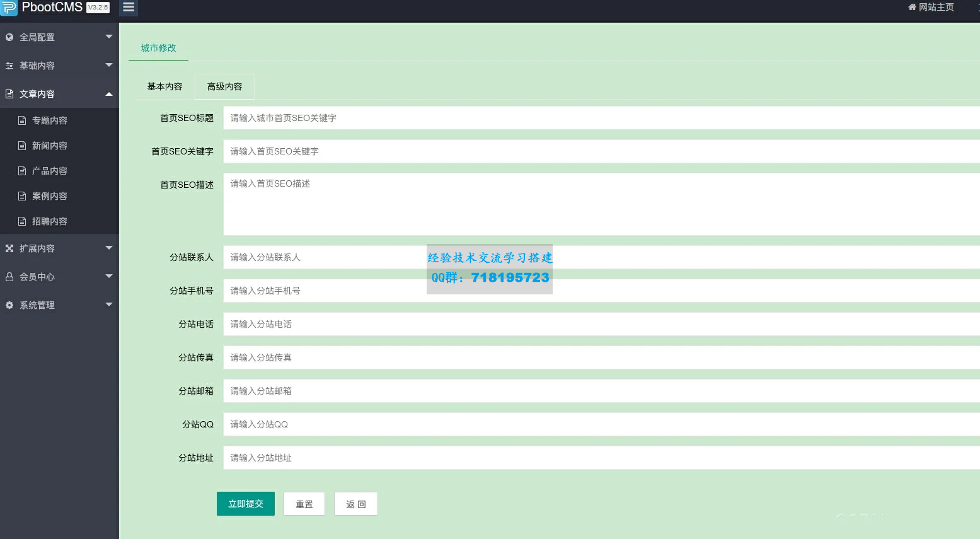Submit the form with 立即提交
The image size is (980, 539).
pyautogui.click(x=246, y=504)
